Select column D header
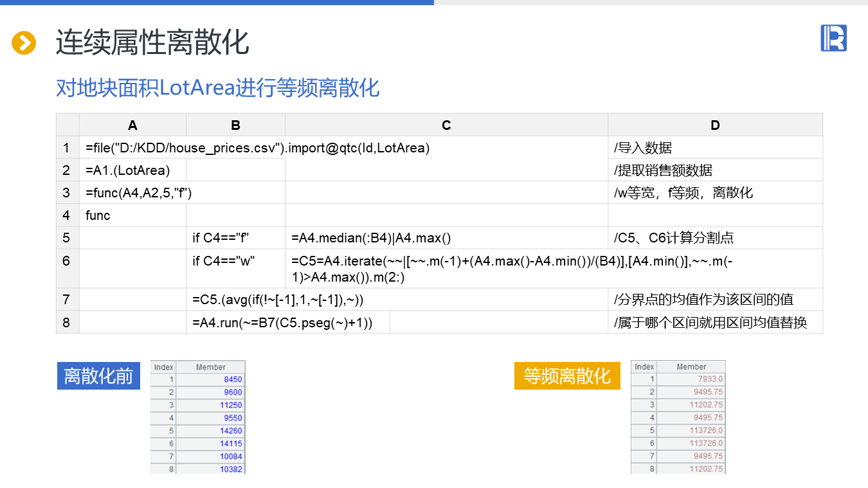Viewport: 868px width, 488px height. pos(715,125)
